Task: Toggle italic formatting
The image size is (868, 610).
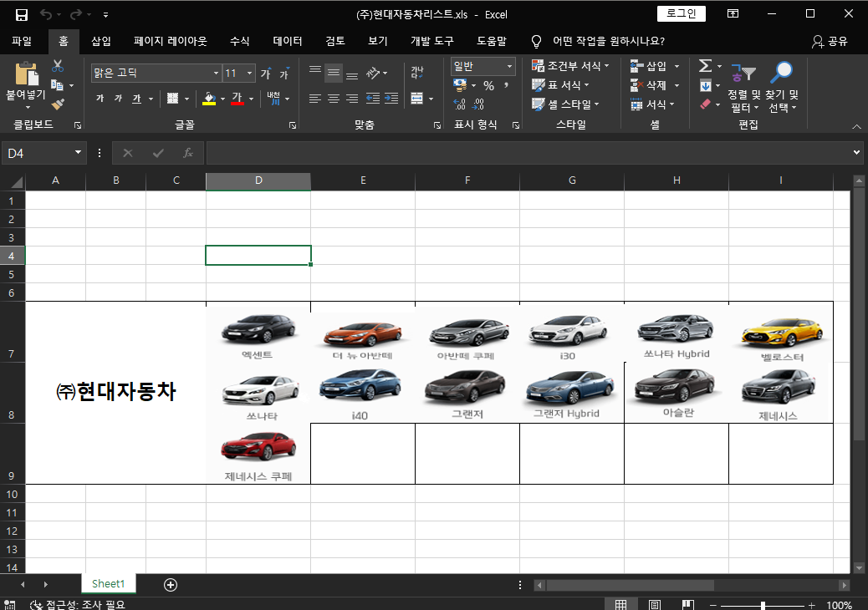Action: (118, 99)
